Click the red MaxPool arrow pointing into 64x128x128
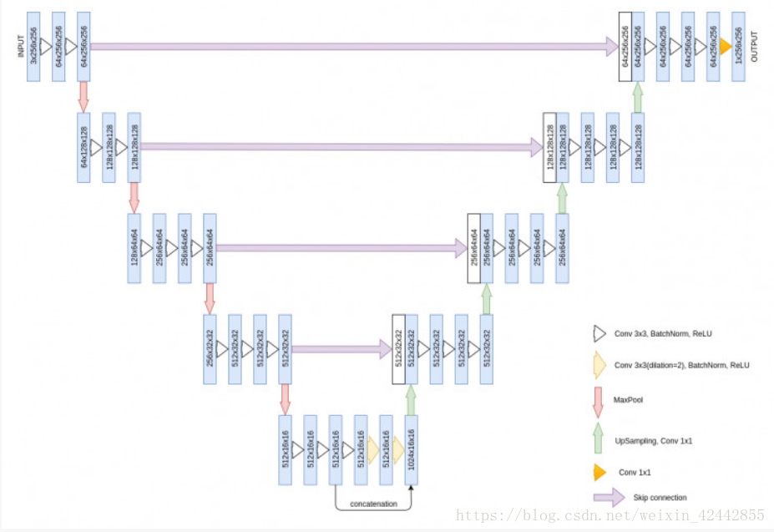 [83, 97]
